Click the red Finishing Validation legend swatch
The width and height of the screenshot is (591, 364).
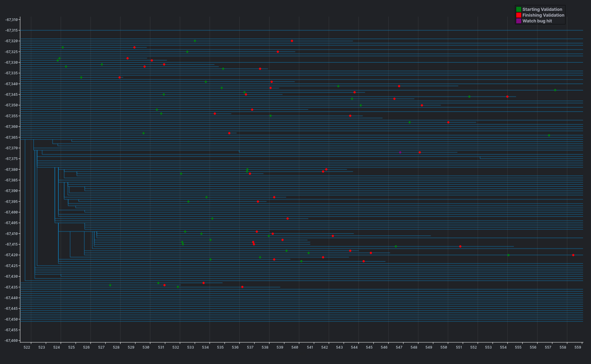pyautogui.click(x=519, y=15)
